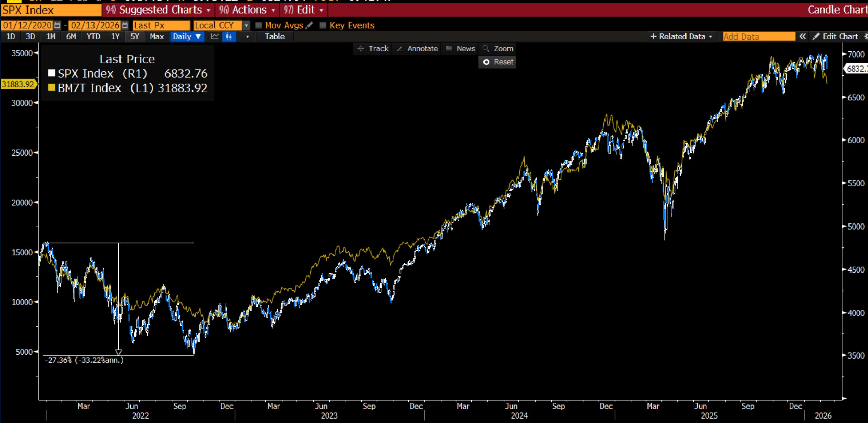868x423 pixels.
Task: Select the 5Y time range
Action: tap(135, 36)
